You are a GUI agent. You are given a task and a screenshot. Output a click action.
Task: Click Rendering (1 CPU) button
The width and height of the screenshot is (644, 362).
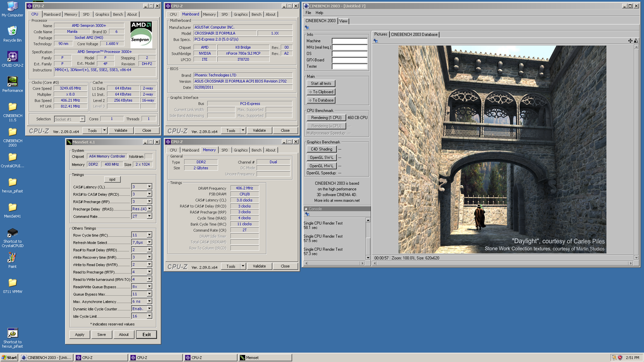tap(326, 118)
